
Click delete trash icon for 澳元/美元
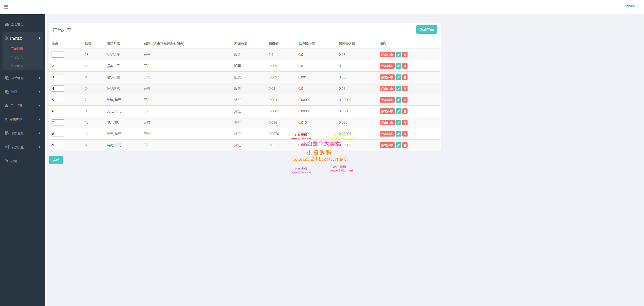(405, 122)
